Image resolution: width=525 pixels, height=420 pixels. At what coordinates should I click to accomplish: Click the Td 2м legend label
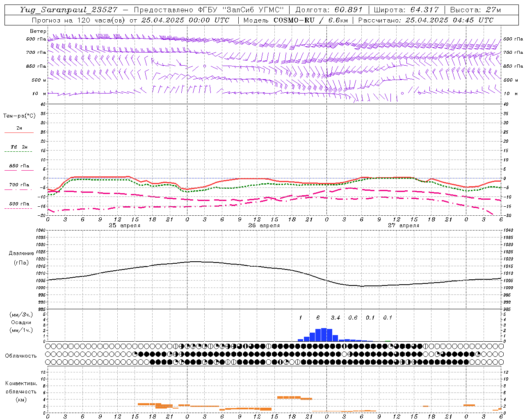[19, 147]
